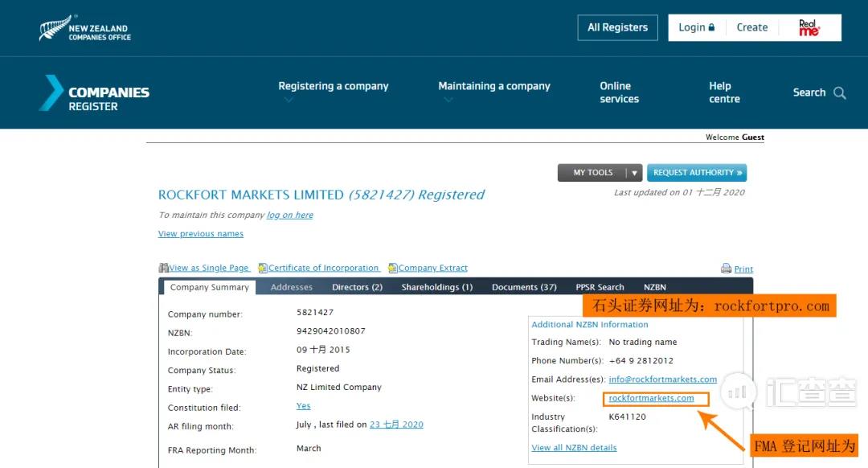Expand Maintaining a company menu
Image resolution: width=868 pixels, height=468 pixels.
[x=493, y=86]
